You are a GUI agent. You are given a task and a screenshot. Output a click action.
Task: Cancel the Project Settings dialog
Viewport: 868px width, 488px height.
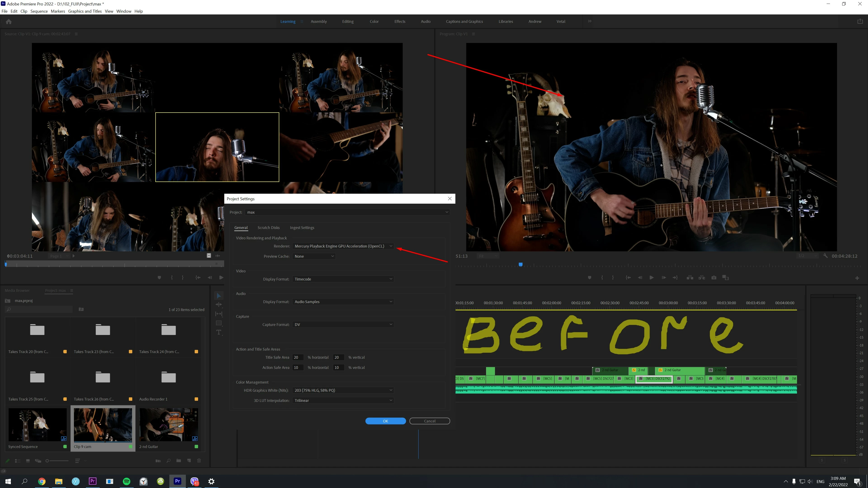coord(429,421)
